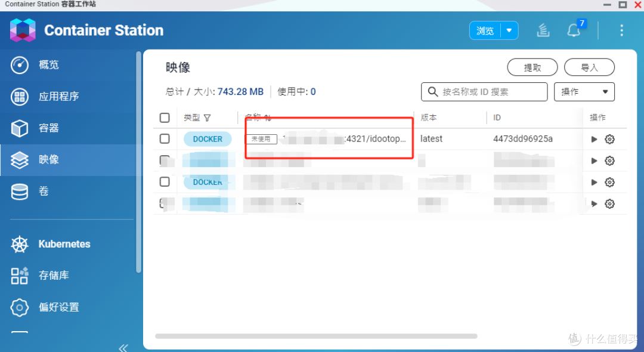Start the 4473dd96925a image with the play icon
Screen dimensions: 644x352
pos(594,139)
